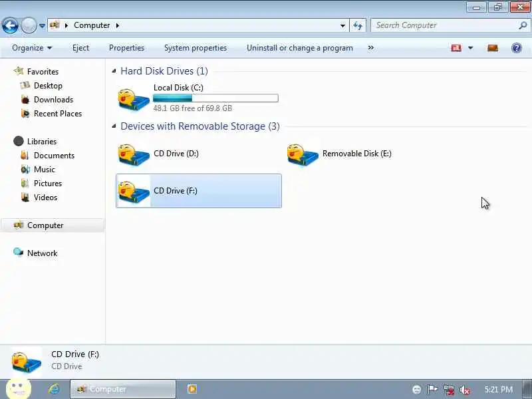Click the Local Disk (C:) label
532x399 pixels.
pos(178,88)
